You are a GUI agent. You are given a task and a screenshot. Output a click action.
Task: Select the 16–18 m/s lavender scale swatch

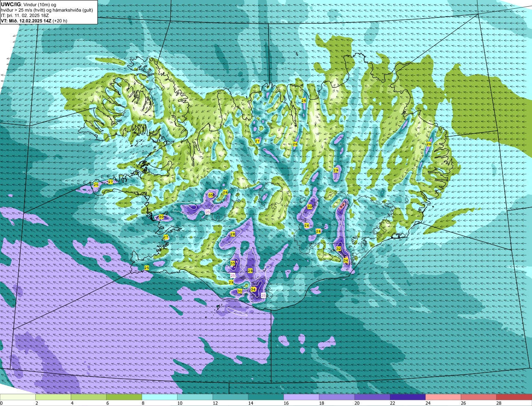pyautogui.click(x=301, y=397)
